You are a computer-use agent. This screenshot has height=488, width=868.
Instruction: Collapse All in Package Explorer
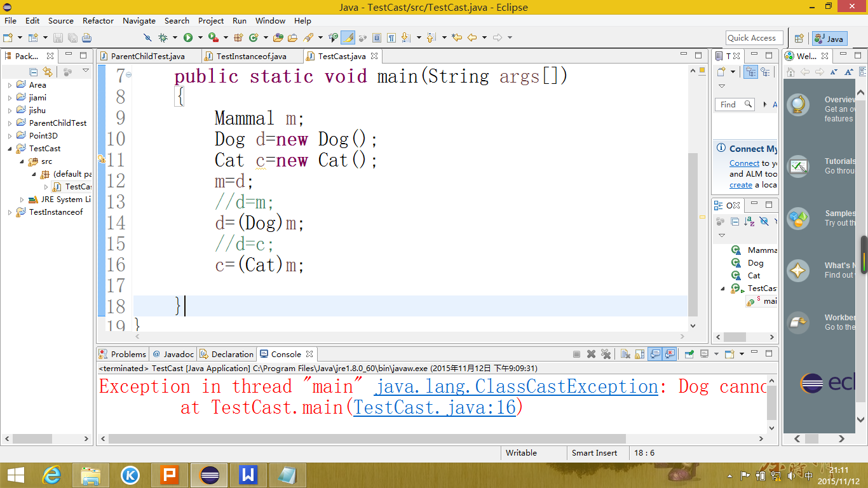(x=34, y=72)
